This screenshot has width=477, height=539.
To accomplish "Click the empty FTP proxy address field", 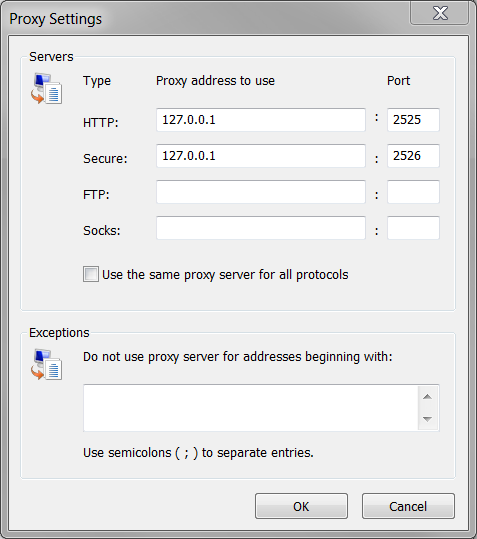I will 261,192.
